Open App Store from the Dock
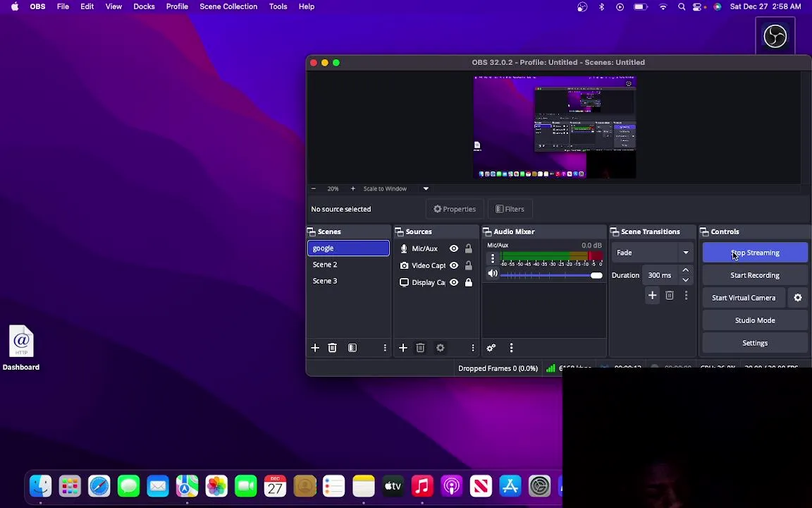 (510, 486)
